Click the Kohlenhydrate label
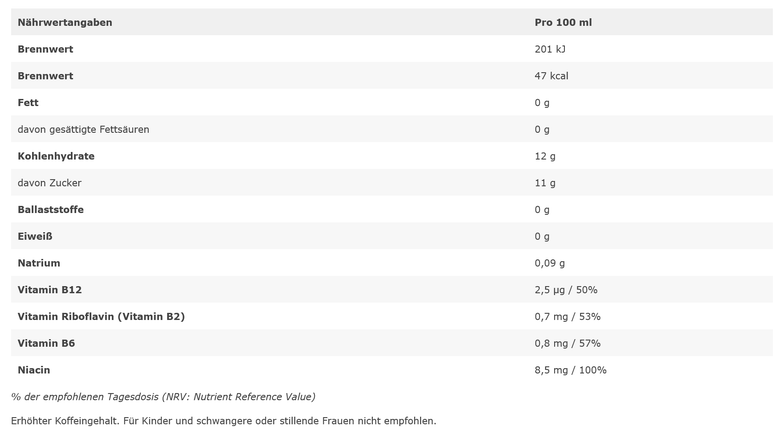 click(56, 156)
